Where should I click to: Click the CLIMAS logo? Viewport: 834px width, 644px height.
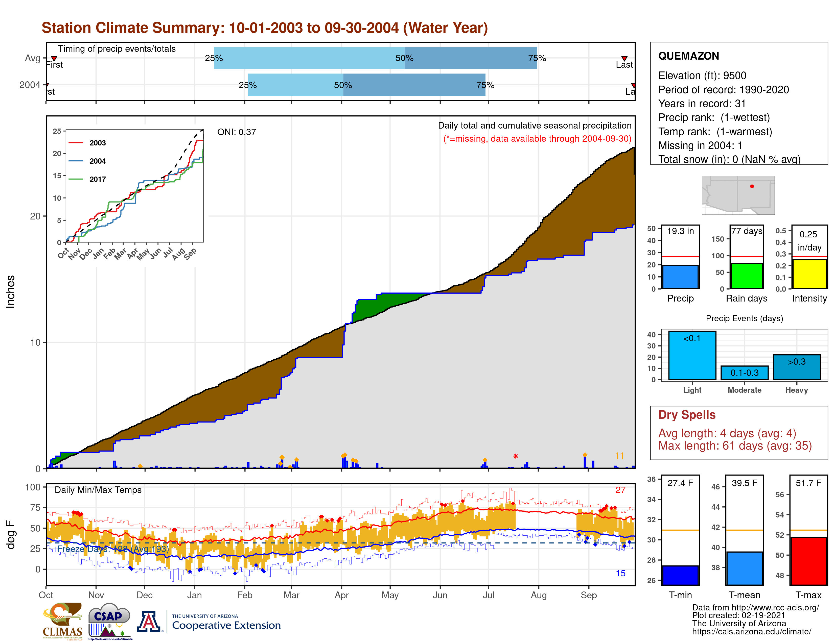point(63,621)
